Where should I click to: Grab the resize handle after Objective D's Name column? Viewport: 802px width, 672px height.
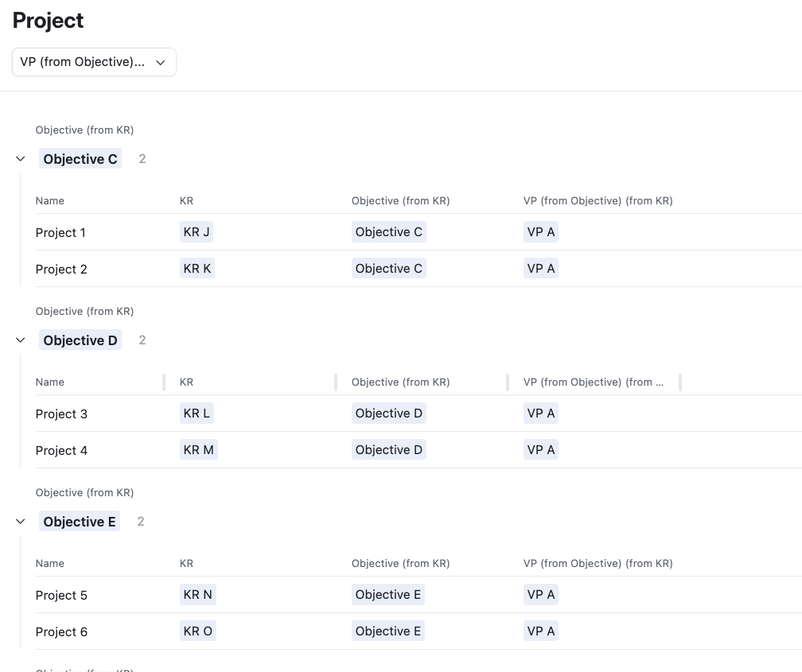[164, 383]
